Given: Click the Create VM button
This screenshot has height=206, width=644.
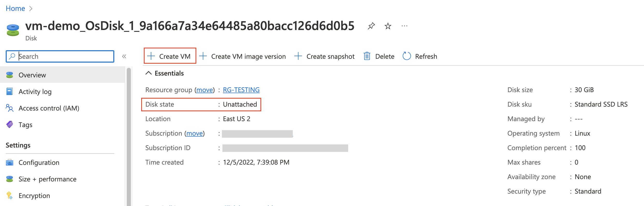Looking at the screenshot, I should tap(170, 56).
